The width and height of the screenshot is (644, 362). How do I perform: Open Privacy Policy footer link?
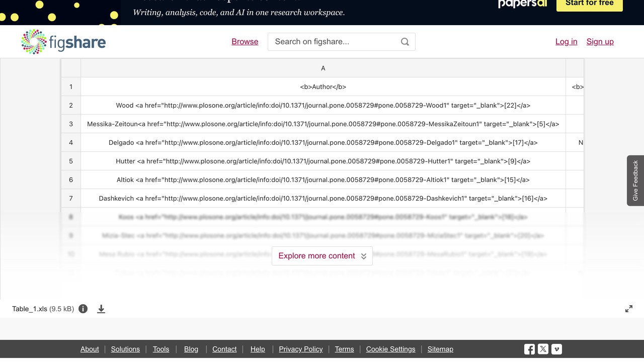(x=301, y=349)
